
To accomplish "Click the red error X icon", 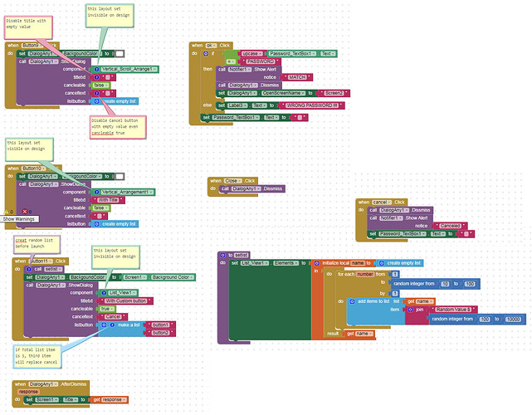I will [24, 212].
